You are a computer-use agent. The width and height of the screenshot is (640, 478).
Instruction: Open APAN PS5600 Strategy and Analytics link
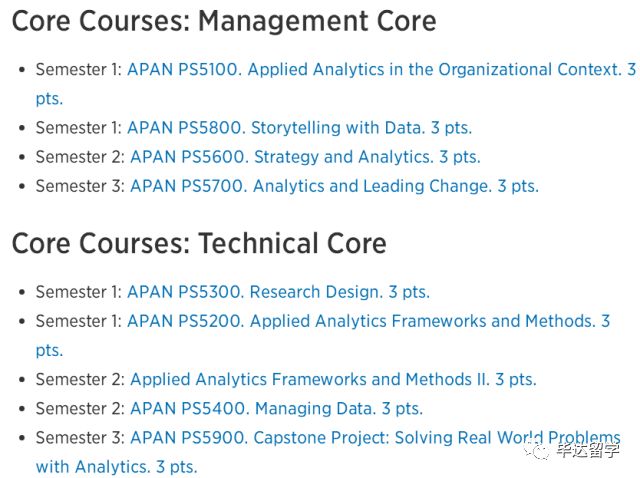click(x=305, y=157)
